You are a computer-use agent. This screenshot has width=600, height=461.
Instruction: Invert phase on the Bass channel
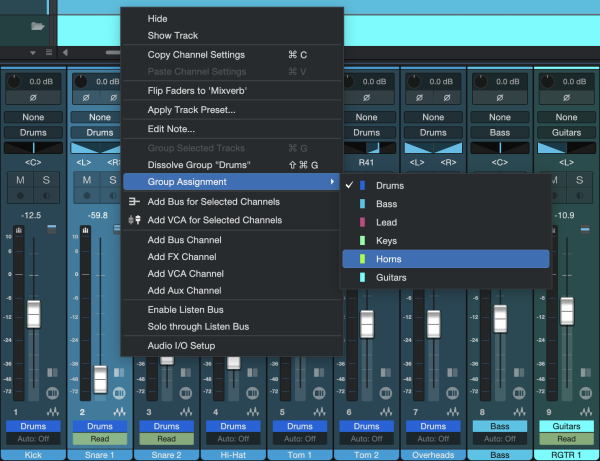pos(500,98)
